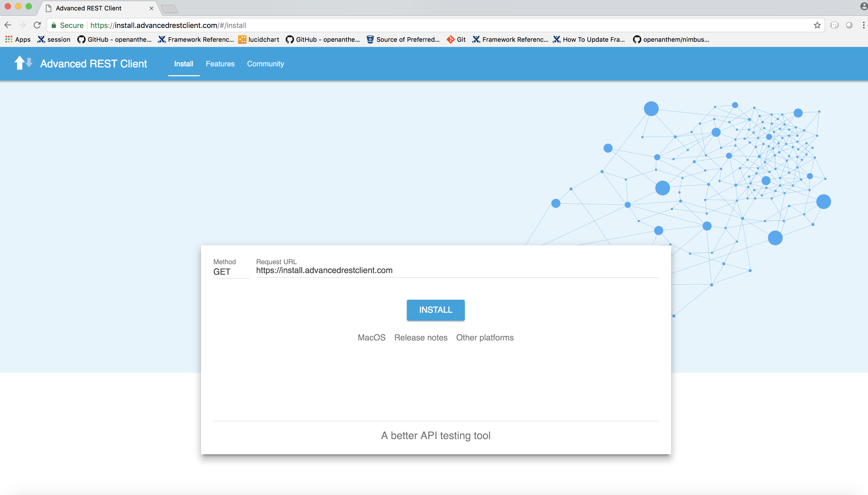Switch to the Features tab
Viewport: 868px width, 495px height.
[220, 64]
